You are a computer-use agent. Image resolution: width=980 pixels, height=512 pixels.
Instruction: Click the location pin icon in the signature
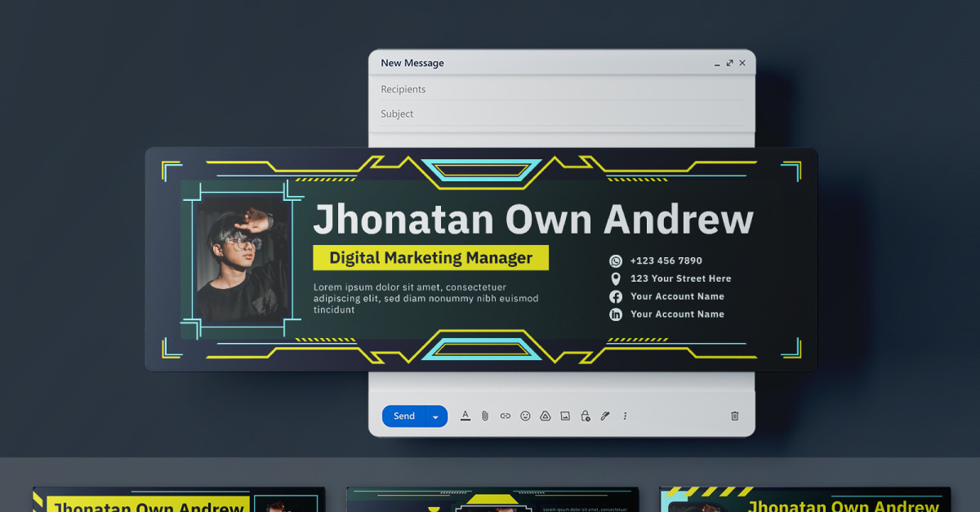[x=615, y=278]
